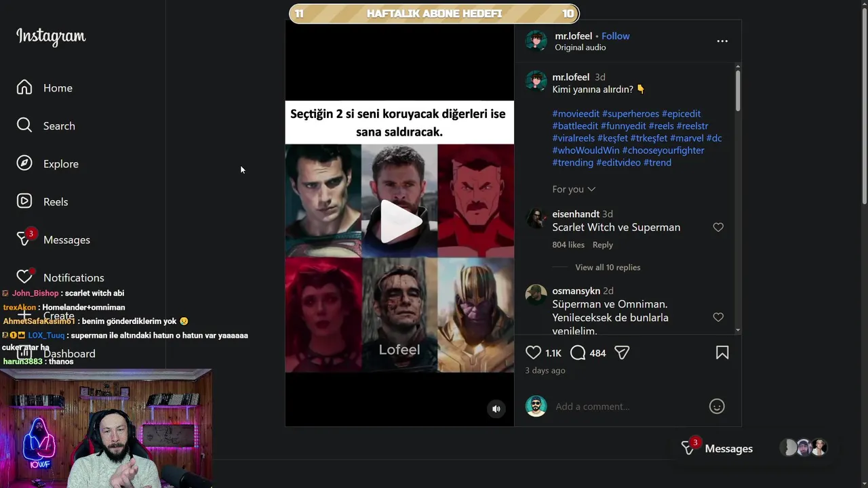Click the 3 days ago timestamp
This screenshot has height=488, width=868.
tap(545, 371)
